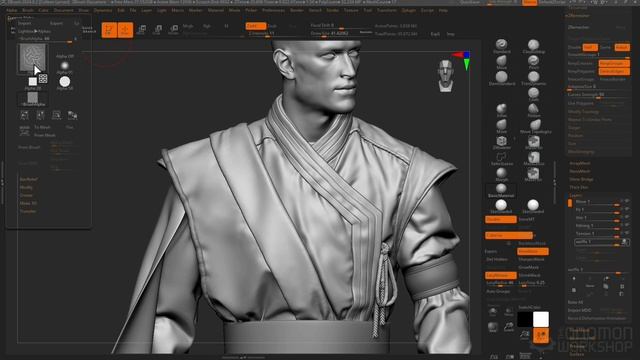Viewport: 640px width, 360px height.
Task: Switch to Rotate transform mode
Action: (x=173, y=30)
